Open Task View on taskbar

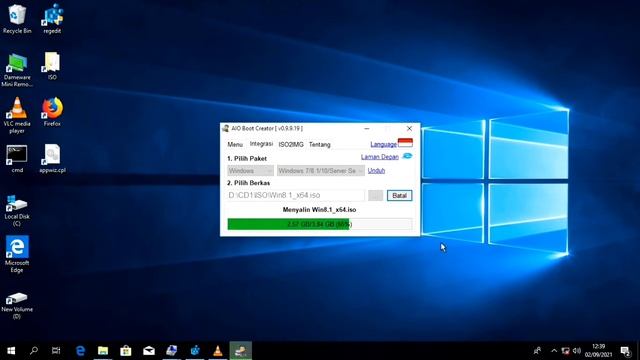coord(56,351)
